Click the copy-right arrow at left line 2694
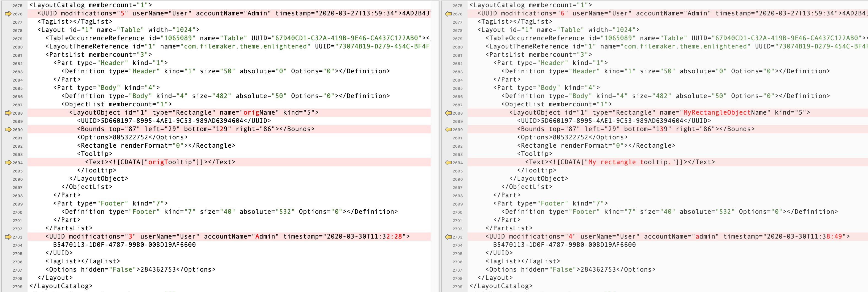The width and height of the screenshot is (868, 292). pyautogui.click(x=8, y=163)
